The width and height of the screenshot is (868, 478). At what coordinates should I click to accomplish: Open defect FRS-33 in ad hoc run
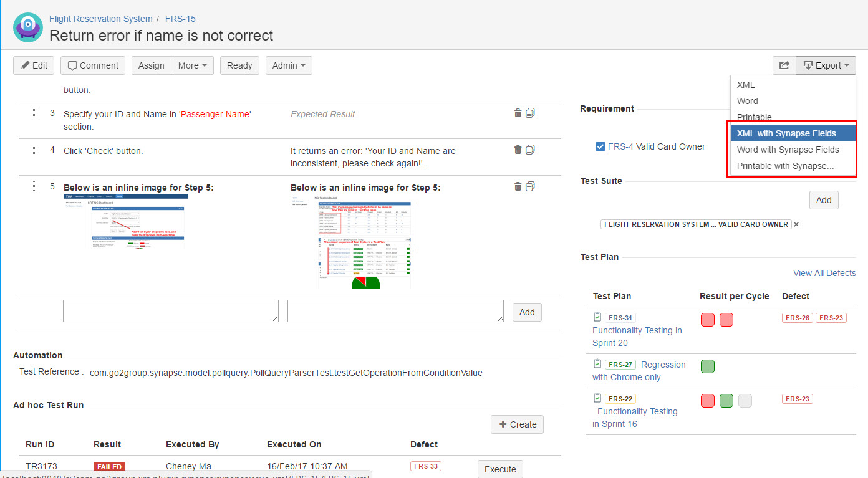click(x=426, y=466)
